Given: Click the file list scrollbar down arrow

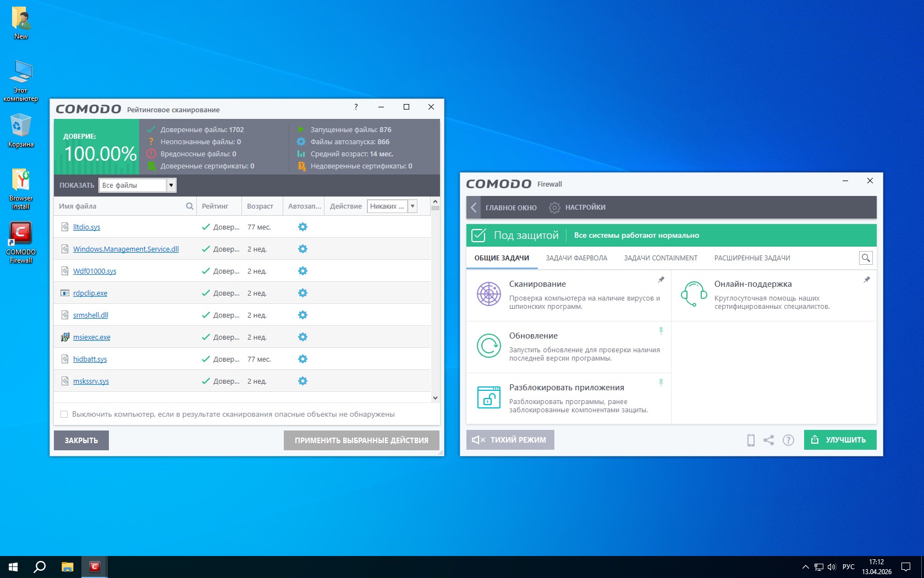Looking at the screenshot, I should [x=435, y=397].
